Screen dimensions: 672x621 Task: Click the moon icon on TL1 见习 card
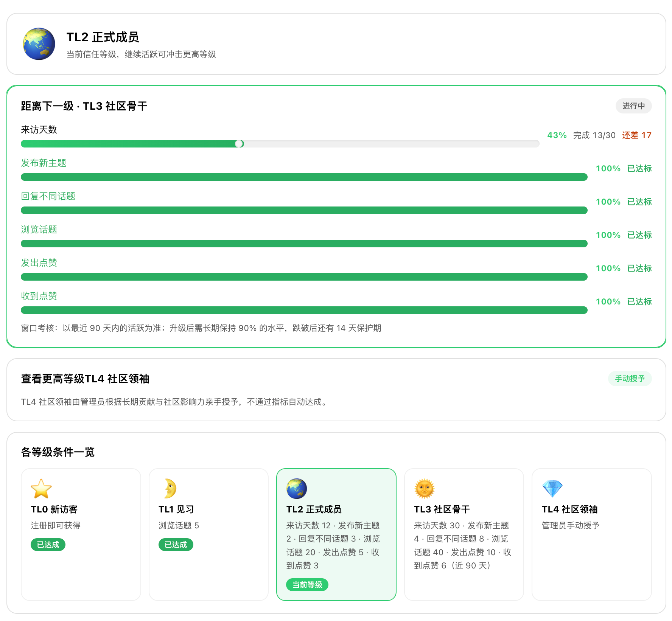pyautogui.click(x=170, y=489)
